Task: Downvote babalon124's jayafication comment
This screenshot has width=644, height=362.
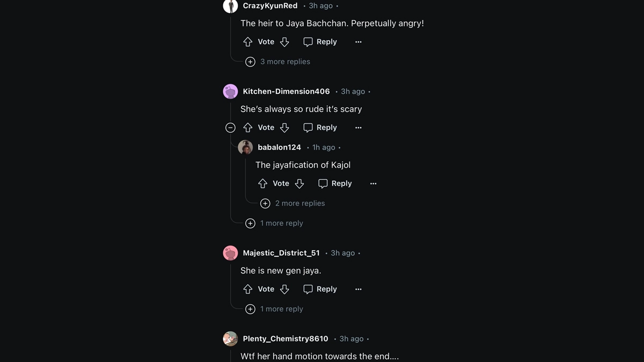Action: pos(299,183)
